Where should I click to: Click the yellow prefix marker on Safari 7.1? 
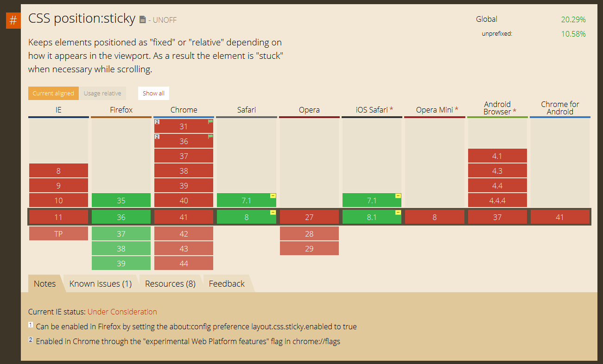pyautogui.click(x=273, y=196)
